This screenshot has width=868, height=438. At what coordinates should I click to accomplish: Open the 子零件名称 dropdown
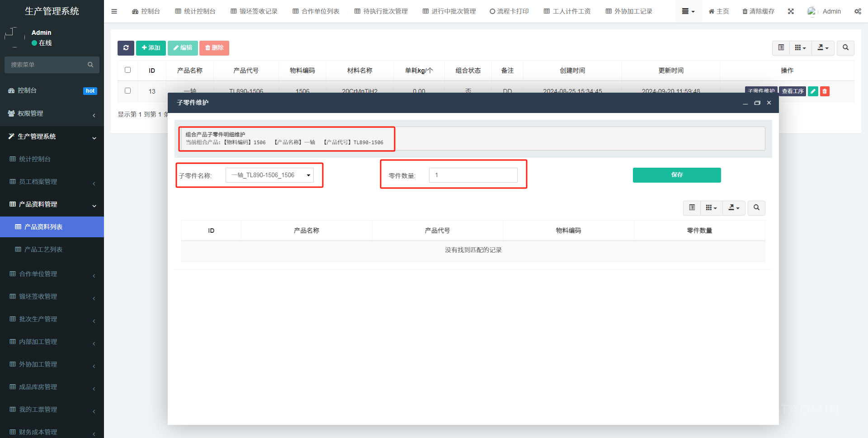tap(269, 175)
